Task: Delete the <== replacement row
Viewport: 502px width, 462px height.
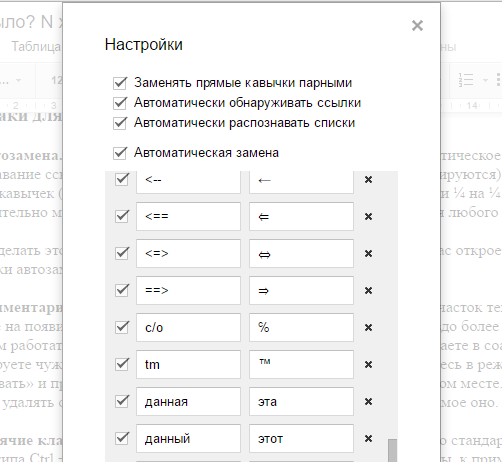Action: pyautogui.click(x=368, y=217)
